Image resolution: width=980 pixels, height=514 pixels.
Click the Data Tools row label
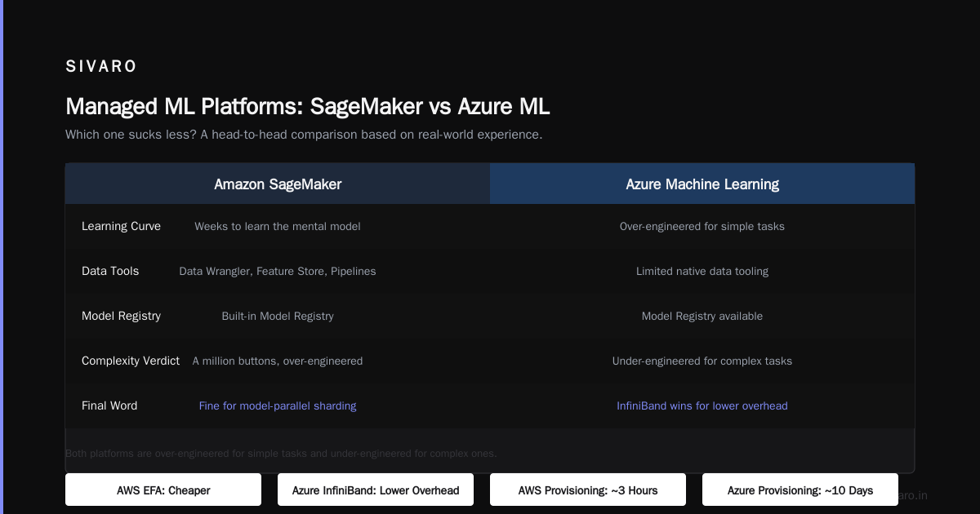point(110,271)
